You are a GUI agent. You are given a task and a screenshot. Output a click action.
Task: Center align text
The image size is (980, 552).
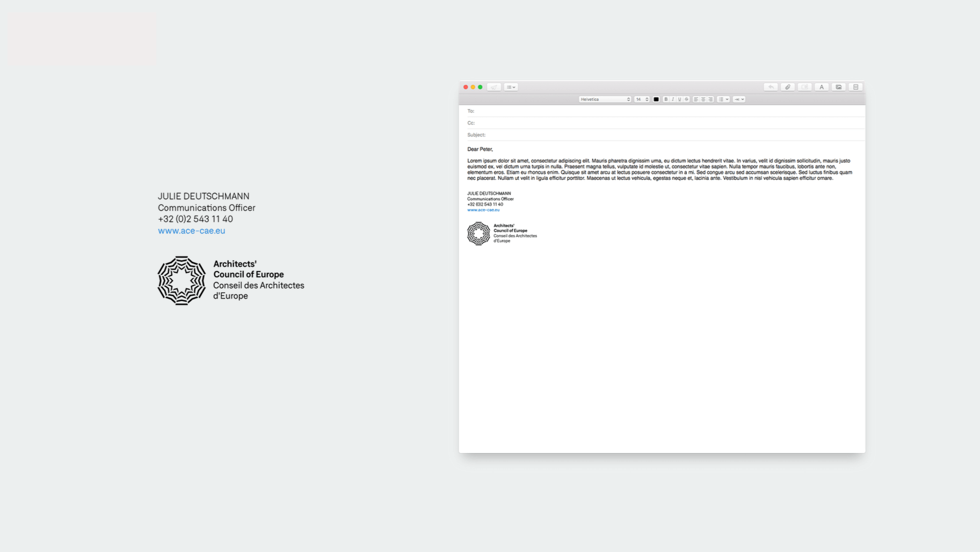coord(703,99)
